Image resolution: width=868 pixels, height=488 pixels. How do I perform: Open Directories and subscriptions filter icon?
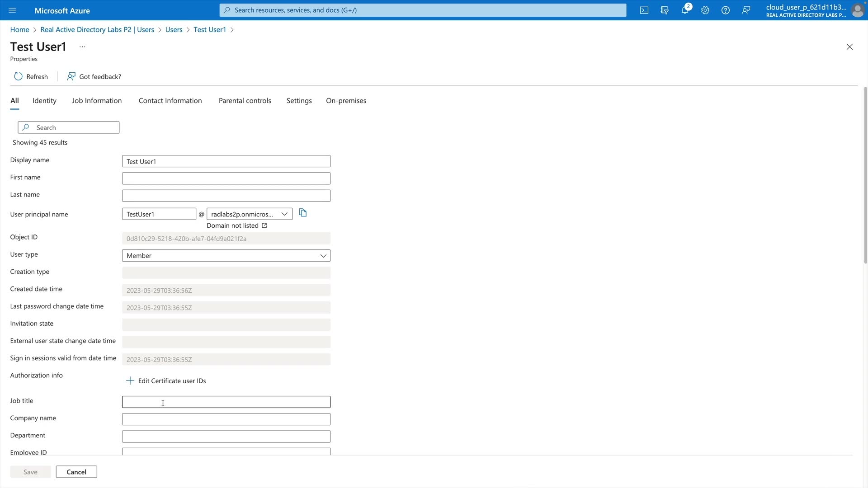pyautogui.click(x=665, y=10)
